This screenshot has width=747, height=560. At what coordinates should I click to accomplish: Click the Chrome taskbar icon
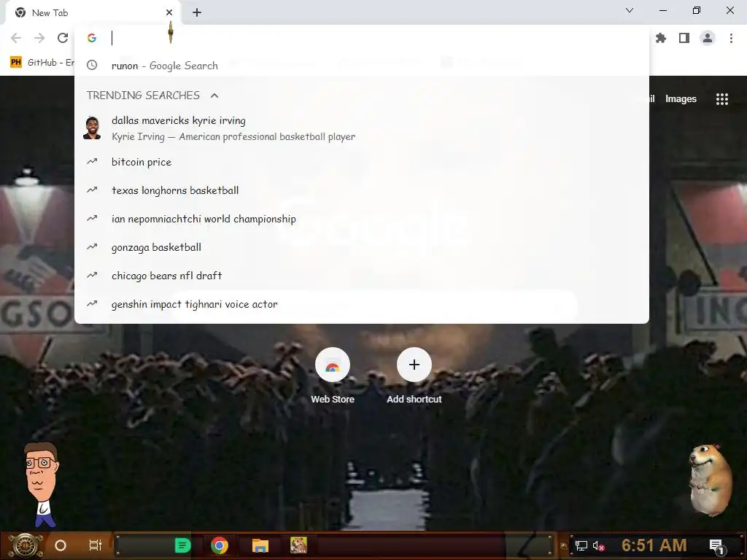coord(220,545)
